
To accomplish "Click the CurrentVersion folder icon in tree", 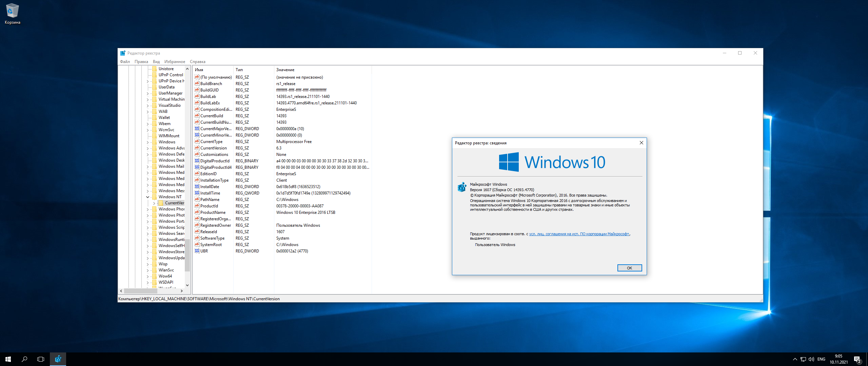I will point(161,203).
